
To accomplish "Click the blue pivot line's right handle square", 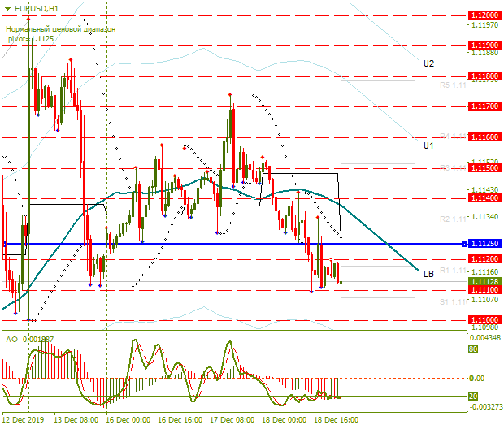I will (464, 245).
